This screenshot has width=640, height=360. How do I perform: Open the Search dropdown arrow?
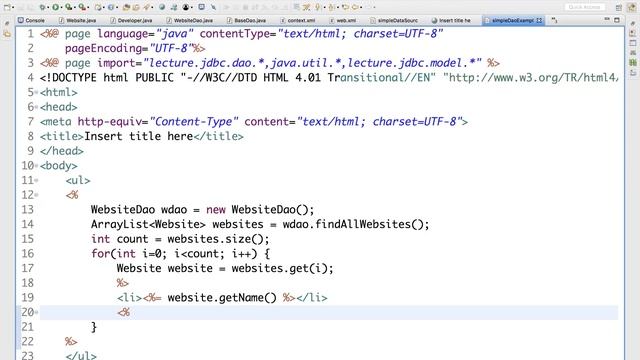[152, 7]
